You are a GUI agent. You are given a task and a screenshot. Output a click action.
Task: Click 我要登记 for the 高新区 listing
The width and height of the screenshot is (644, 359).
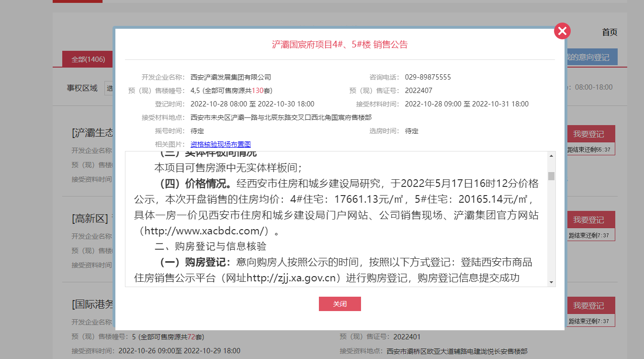click(588, 220)
